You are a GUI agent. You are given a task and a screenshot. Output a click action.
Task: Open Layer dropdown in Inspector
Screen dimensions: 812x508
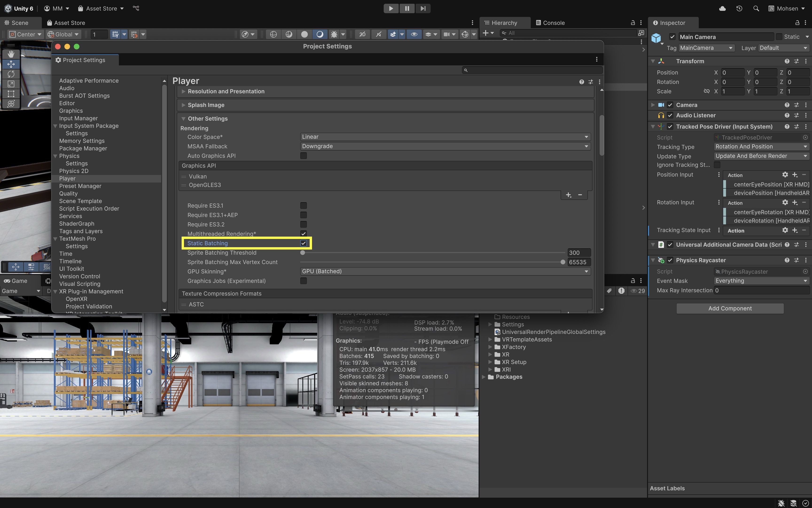click(x=784, y=48)
